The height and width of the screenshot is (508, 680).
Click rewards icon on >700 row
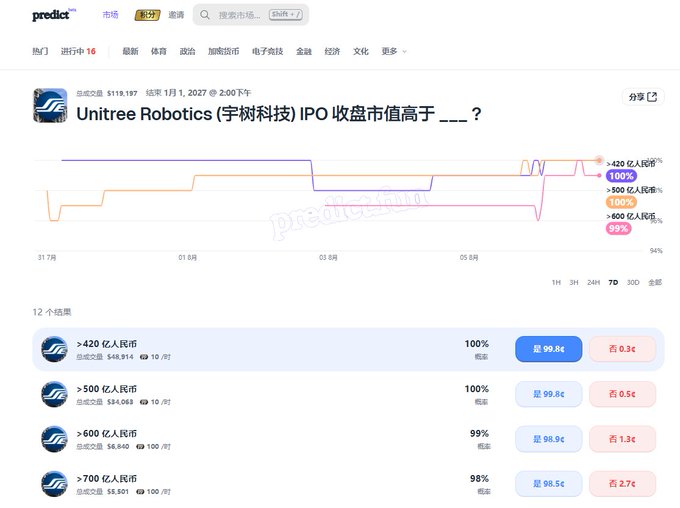click(140, 492)
